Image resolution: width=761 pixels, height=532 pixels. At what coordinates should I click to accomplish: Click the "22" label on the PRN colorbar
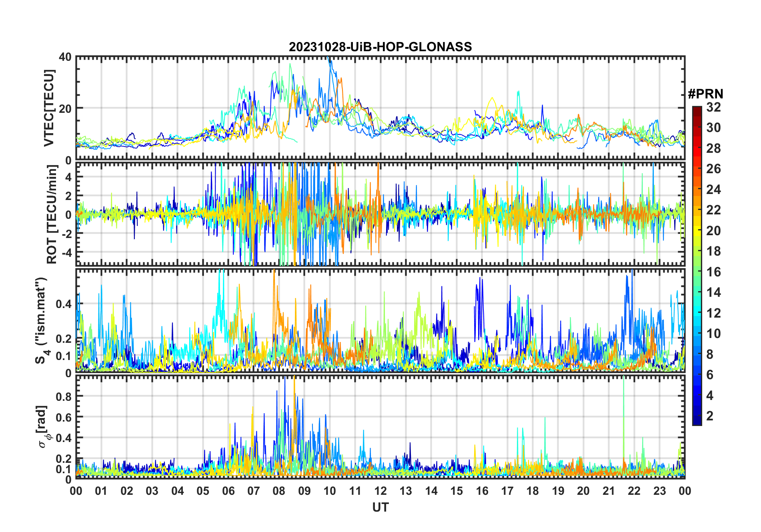pyautogui.click(x=713, y=210)
